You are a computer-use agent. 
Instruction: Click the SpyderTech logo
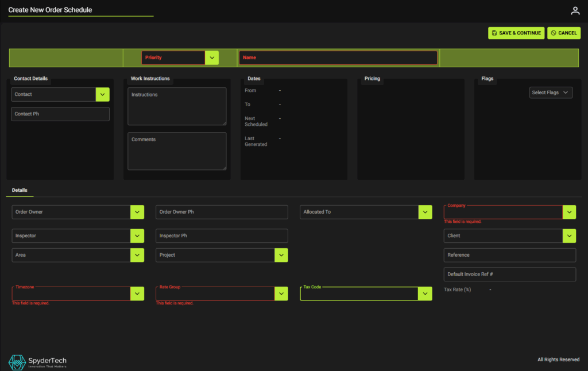pyautogui.click(x=38, y=362)
